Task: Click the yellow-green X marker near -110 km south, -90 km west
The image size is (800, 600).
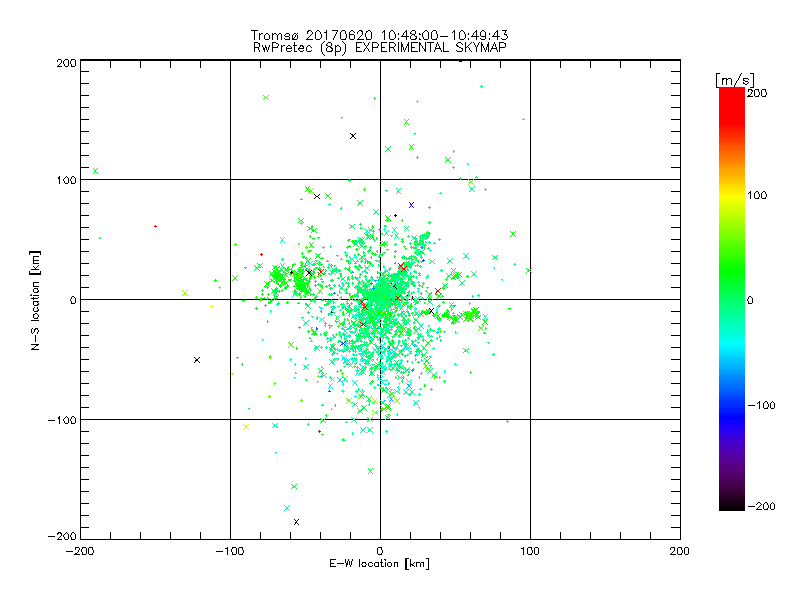Action: [x=246, y=427]
